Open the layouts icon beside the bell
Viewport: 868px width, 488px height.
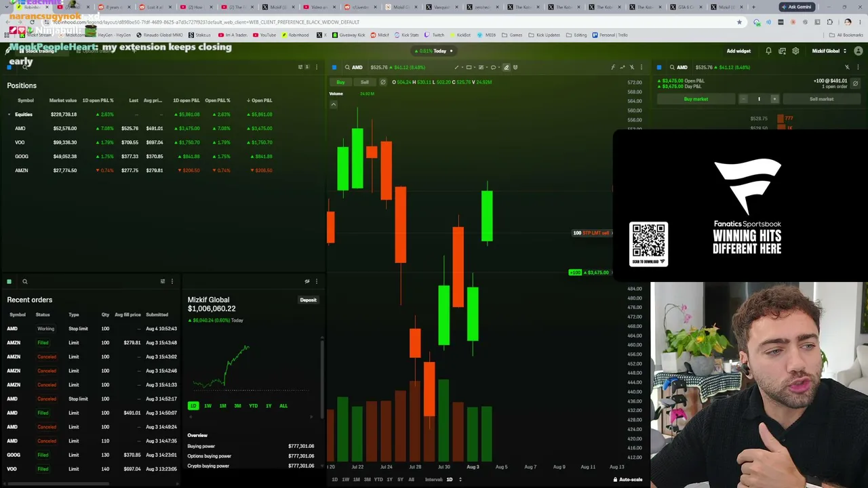tap(782, 51)
